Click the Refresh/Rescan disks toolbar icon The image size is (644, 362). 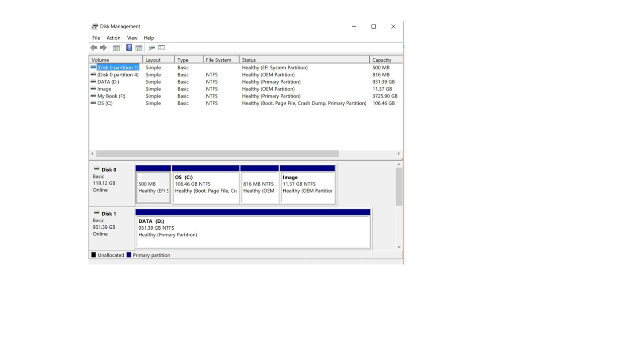click(151, 48)
